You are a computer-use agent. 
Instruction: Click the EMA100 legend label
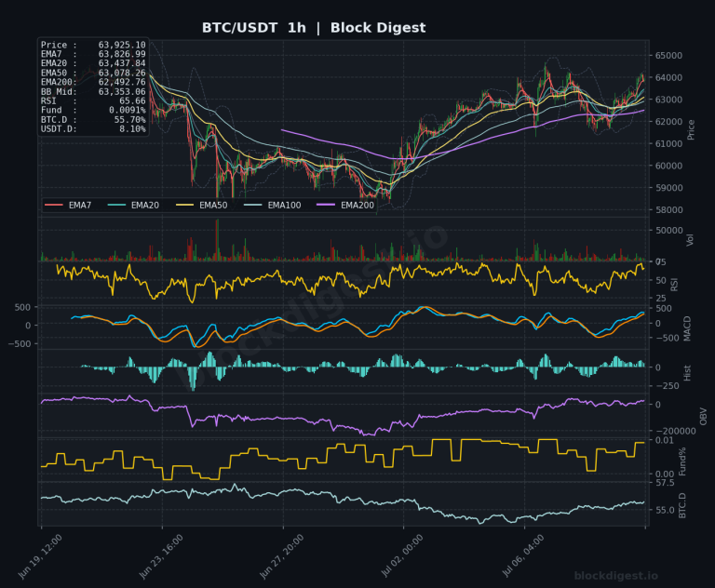coord(284,205)
